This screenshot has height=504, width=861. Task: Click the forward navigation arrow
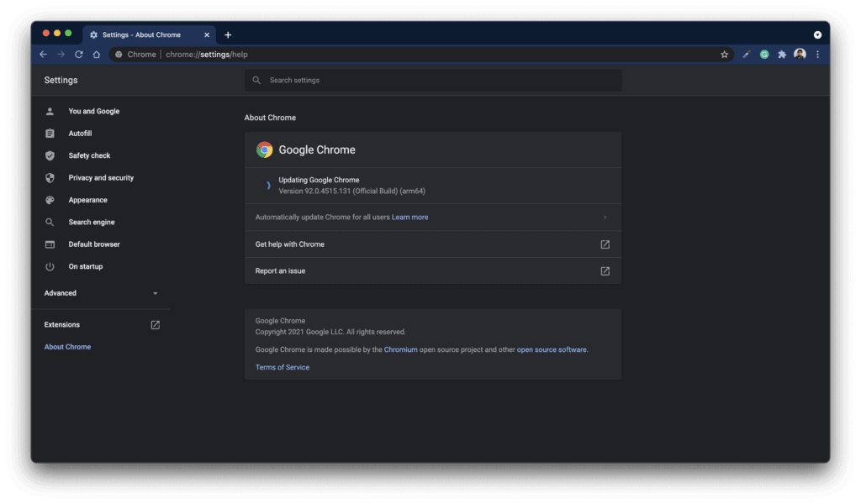click(61, 55)
